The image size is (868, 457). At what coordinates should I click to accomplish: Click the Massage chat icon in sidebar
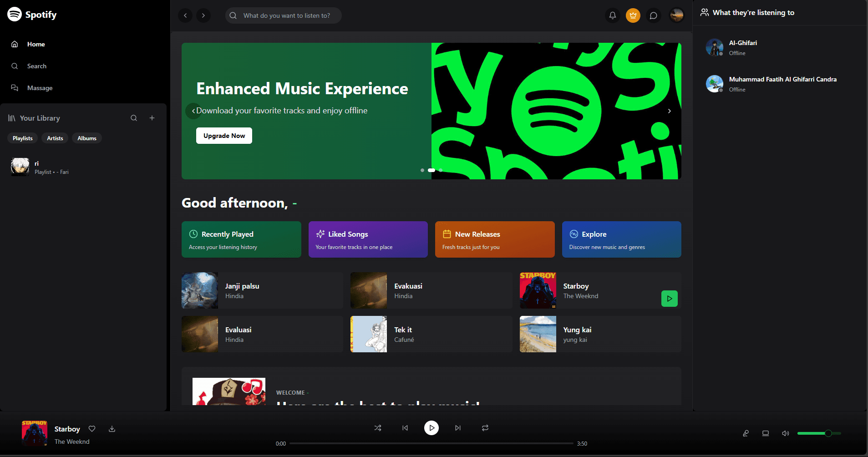coord(15,88)
